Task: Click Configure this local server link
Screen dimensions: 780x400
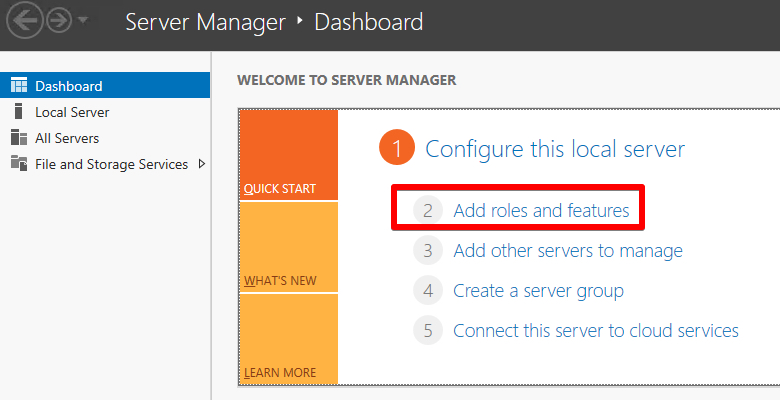Action: [x=555, y=149]
